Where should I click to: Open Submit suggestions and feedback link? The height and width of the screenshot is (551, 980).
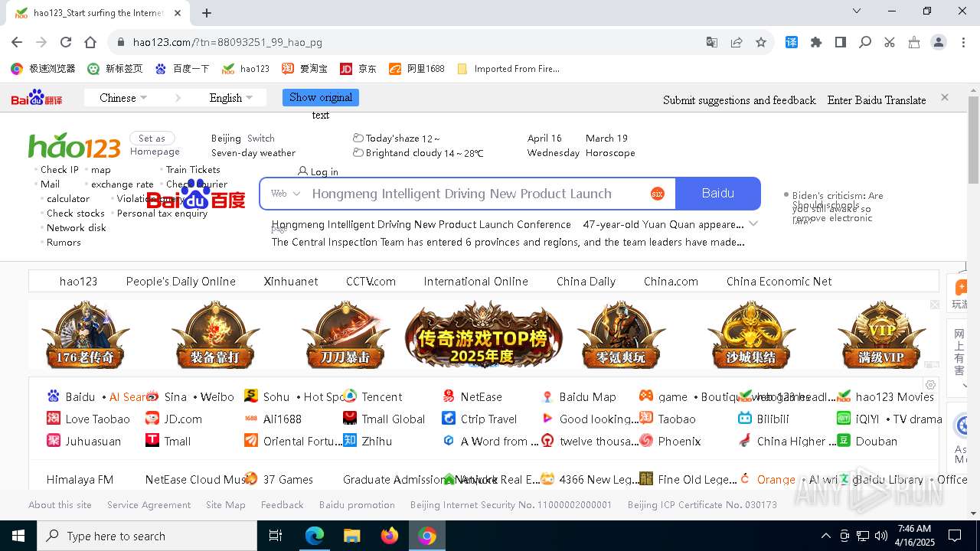tap(740, 100)
